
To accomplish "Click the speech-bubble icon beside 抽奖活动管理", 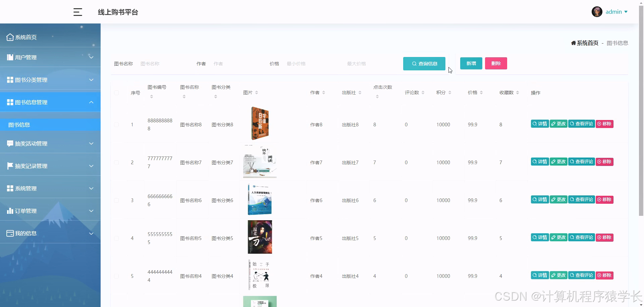I will pyautogui.click(x=10, y=143).
